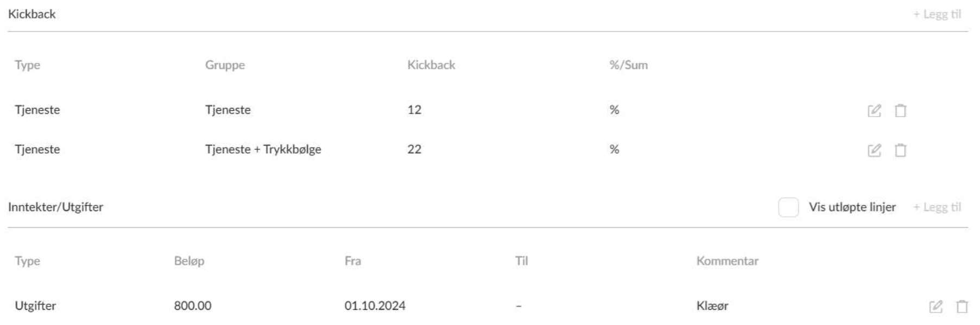Select the 800.00 amount cell
Image resolution: width=980 pixels, height=325 pixels.
(193, 306)
